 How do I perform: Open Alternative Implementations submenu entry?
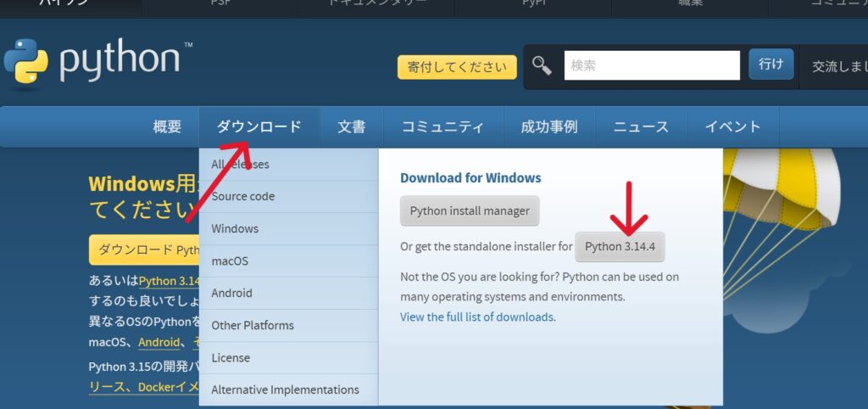click(285, 390)
